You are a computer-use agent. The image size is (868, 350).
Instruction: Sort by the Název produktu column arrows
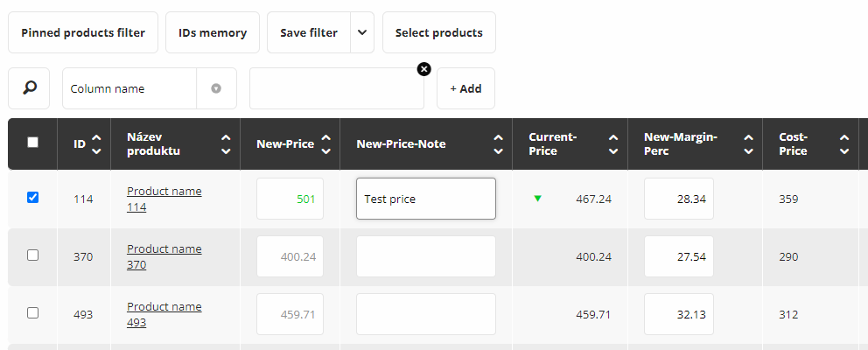(226, 144)
